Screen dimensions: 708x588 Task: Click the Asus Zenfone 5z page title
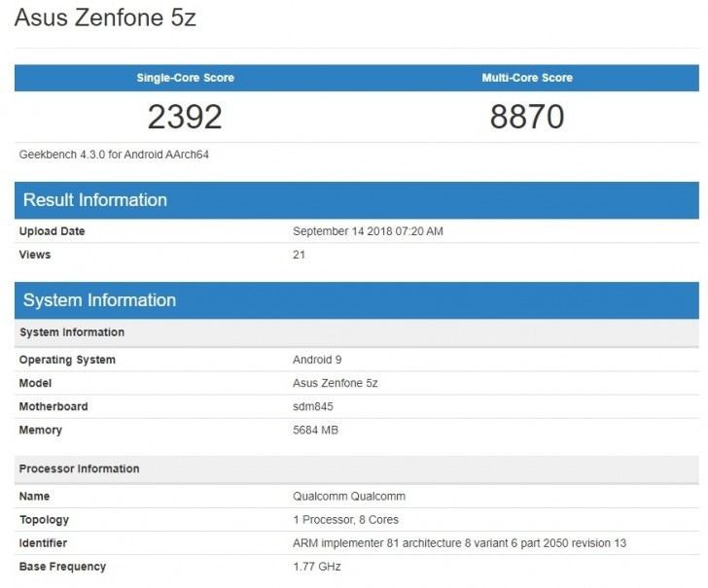105,18
